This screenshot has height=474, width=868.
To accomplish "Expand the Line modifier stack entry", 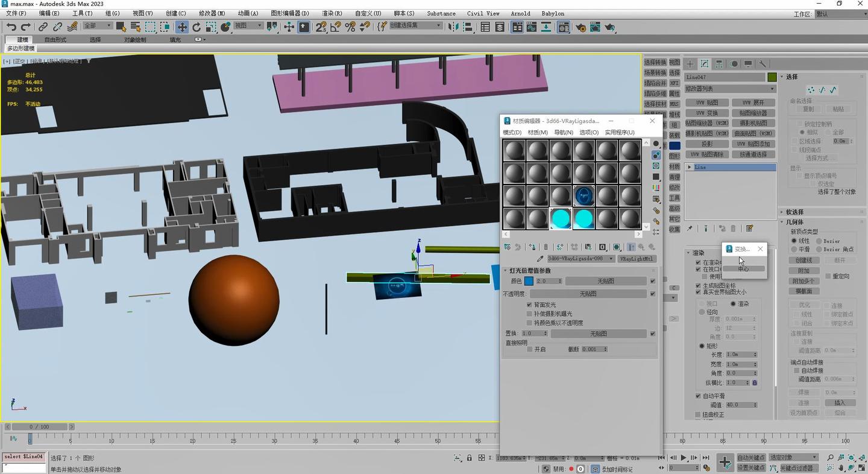I will pos(689,167).
